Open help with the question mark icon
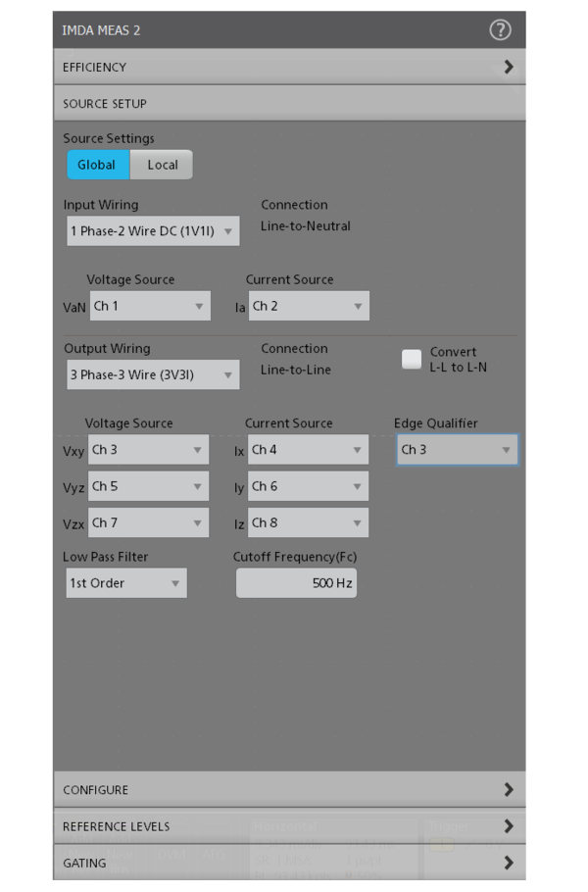The image size is (588, 892). 500,30
